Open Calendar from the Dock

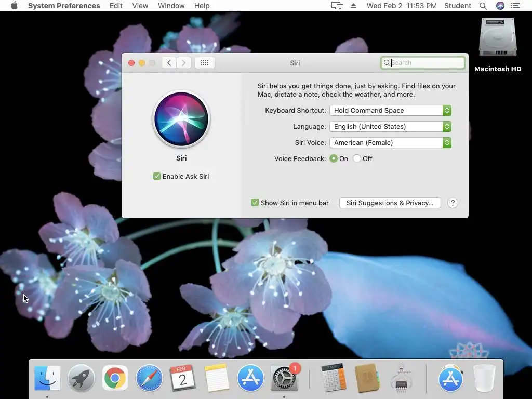(x=182, y=378)
